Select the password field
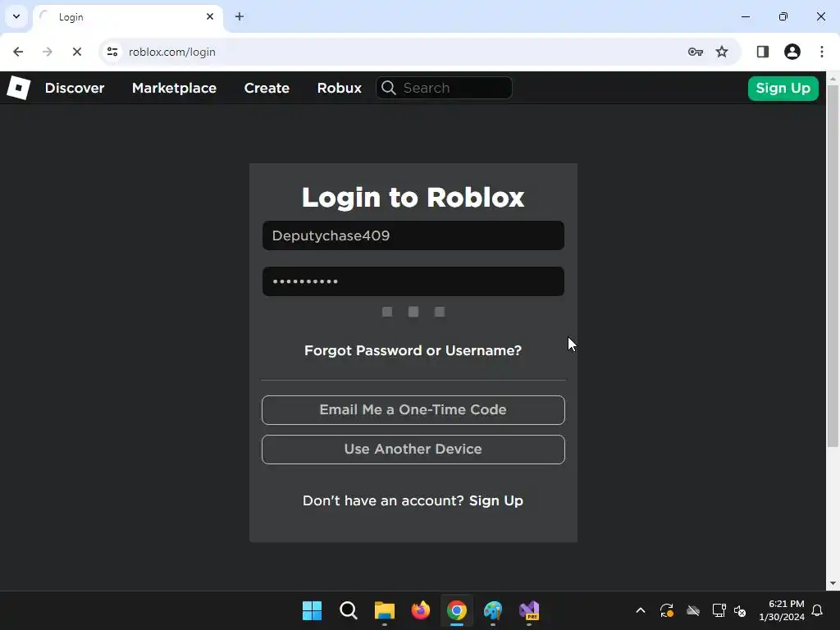 click(x=413, y=281)
